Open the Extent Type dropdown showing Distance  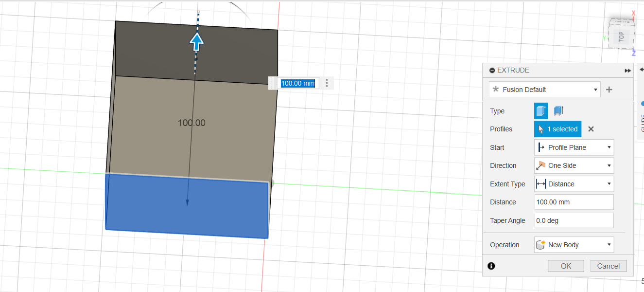[574, 184]
